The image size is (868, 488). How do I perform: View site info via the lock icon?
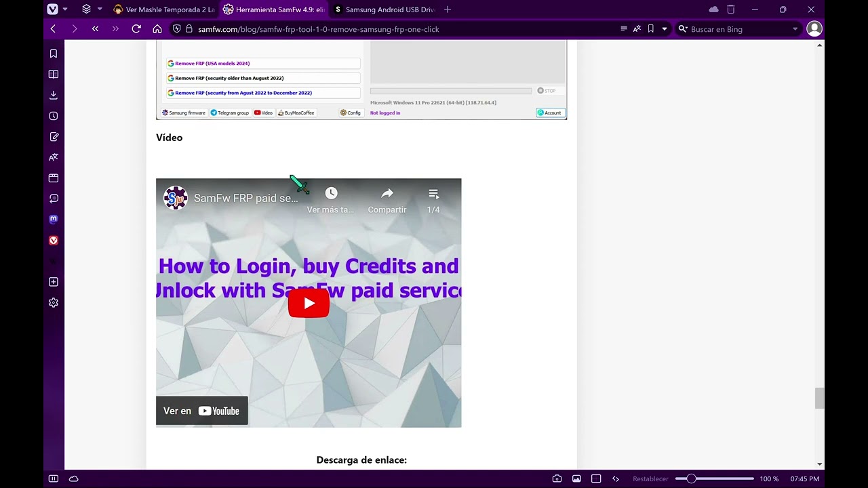click(x=189, y=29)
